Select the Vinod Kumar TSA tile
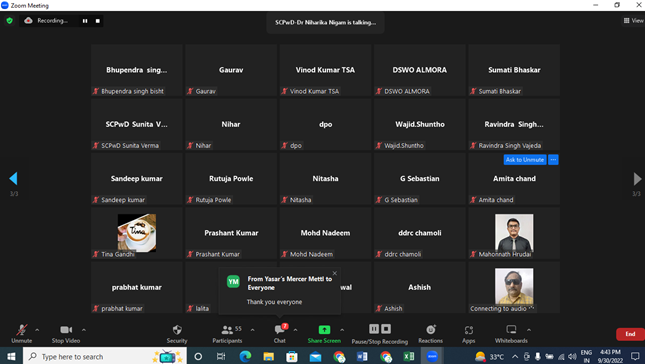Screen dimensions: 645x364 [325, 70]
